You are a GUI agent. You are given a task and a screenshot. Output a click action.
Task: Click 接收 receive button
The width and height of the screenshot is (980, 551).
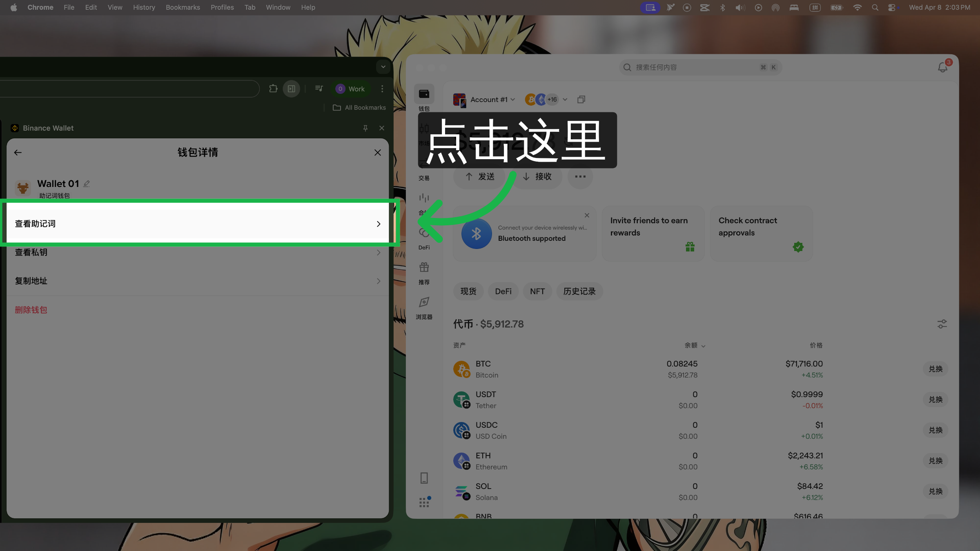click(537, 176)
